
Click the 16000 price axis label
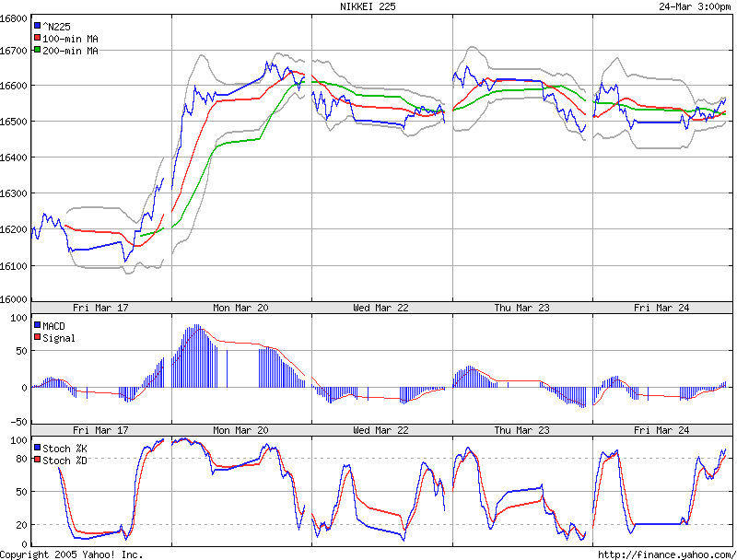[x=14, y=299]
